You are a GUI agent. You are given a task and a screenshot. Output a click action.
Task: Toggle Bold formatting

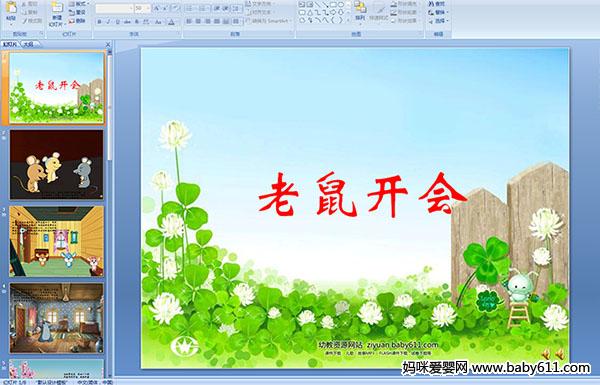(100, 22)
